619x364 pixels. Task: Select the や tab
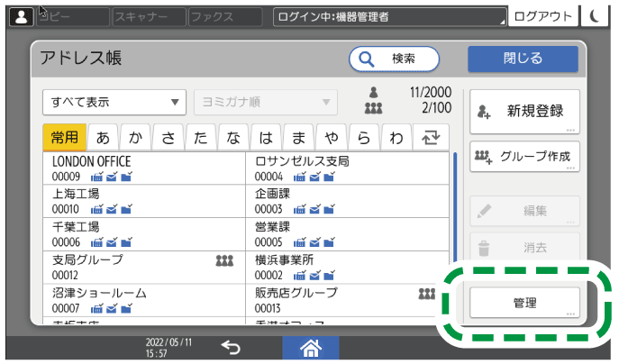pyautogui.click(x=332, y=137)
